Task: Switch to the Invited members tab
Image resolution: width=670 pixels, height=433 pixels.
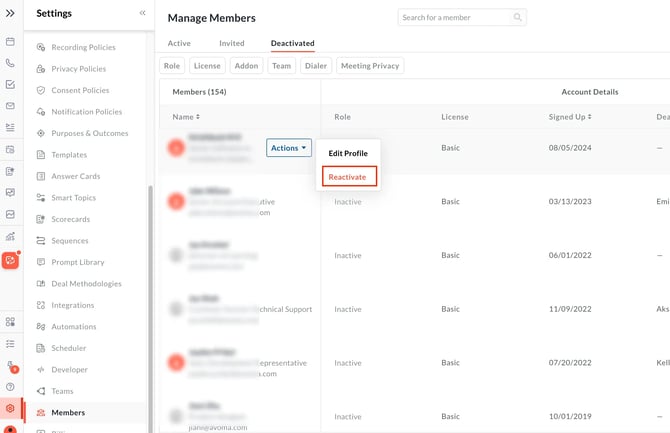Action: pos(232,43)
